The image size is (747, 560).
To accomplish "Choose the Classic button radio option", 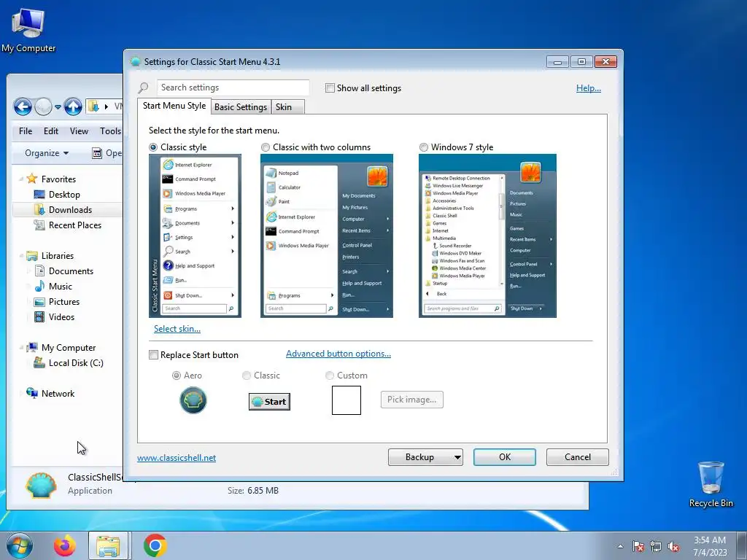I will click(247, 376).
